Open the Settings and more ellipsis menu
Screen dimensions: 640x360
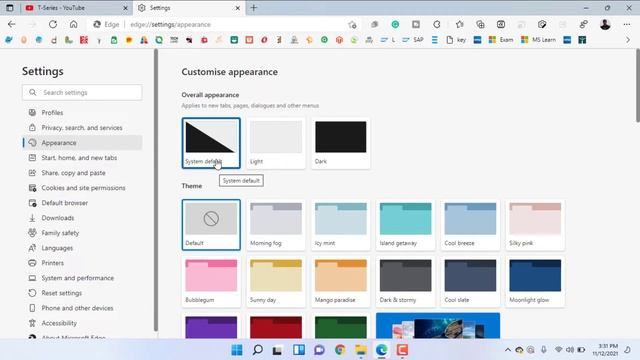(627, 24)
